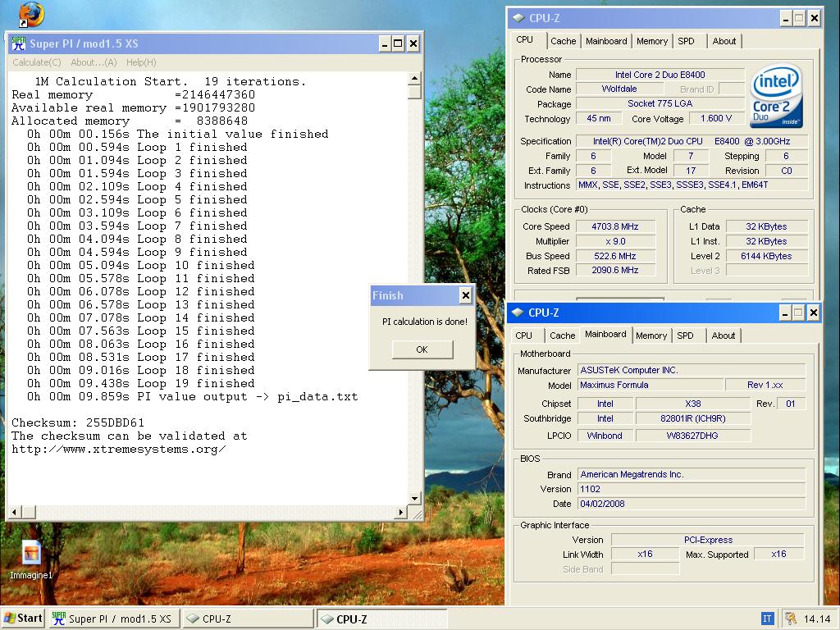
Task: Select first CPU-Z taskbar button
Action: click(248, 619)
